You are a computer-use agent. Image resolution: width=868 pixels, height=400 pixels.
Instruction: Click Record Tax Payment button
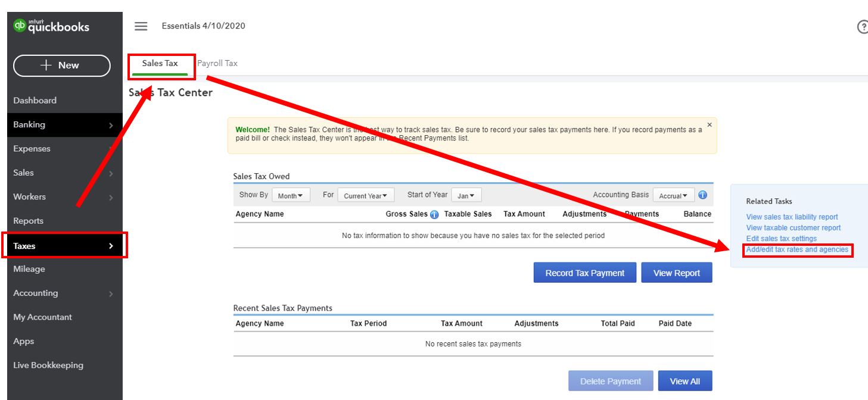tap(585, 273)
